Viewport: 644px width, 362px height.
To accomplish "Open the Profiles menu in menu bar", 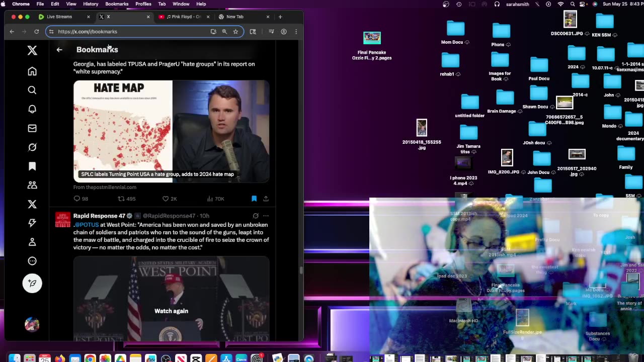I will tap(143, 4).
